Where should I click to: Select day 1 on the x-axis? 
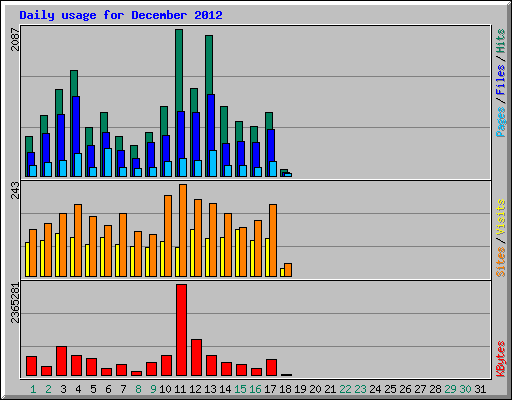click(x=33, y=389)
